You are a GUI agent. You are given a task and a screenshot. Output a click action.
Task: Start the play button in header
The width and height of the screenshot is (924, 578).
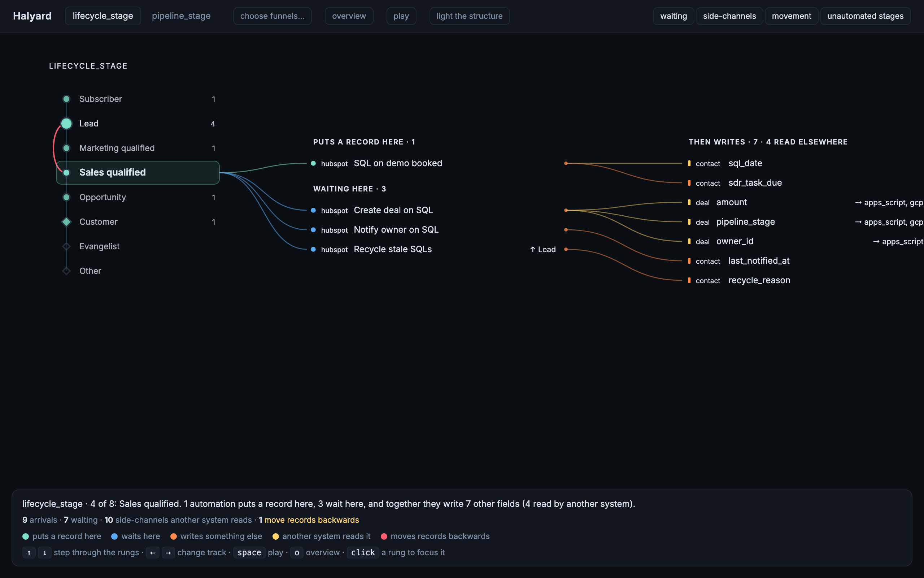[x=401, y=16]
